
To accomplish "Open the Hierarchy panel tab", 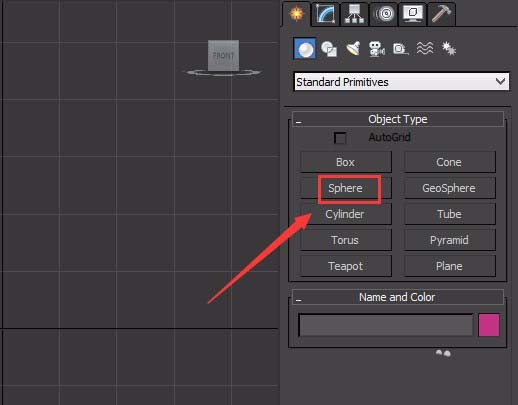I will (354, 14).
